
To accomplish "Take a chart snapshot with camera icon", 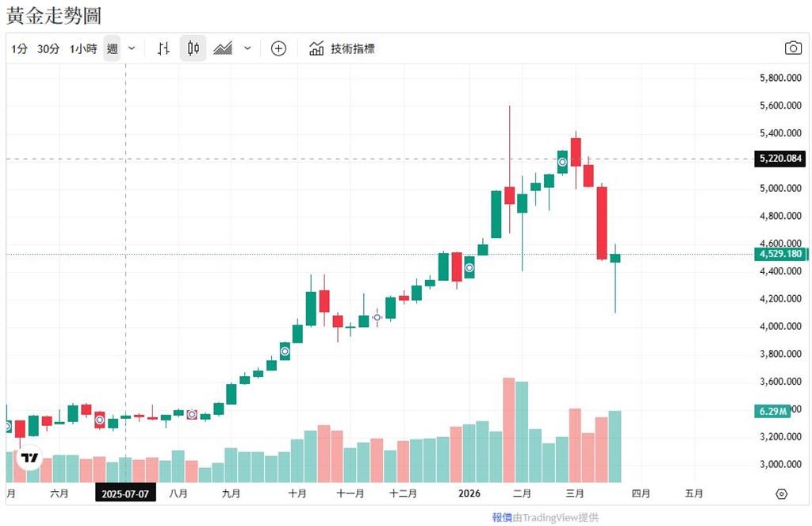I will tap(793, 48).
